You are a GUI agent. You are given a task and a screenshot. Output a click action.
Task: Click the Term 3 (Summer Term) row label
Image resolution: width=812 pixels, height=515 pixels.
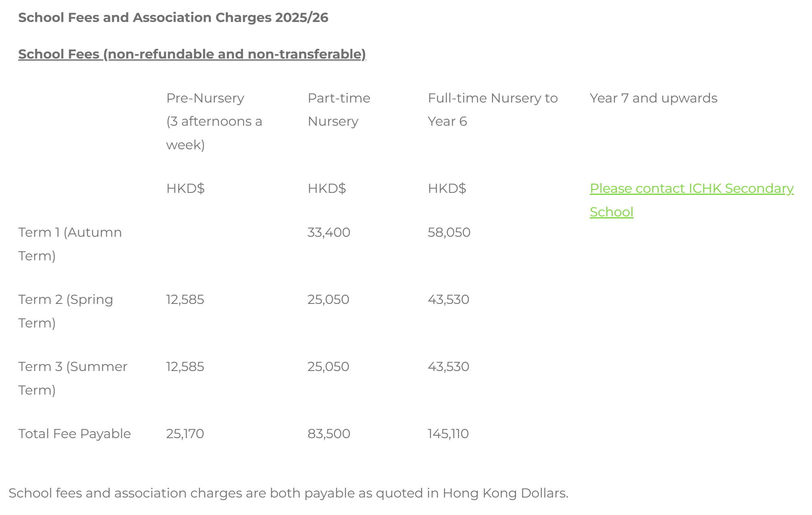72,378
